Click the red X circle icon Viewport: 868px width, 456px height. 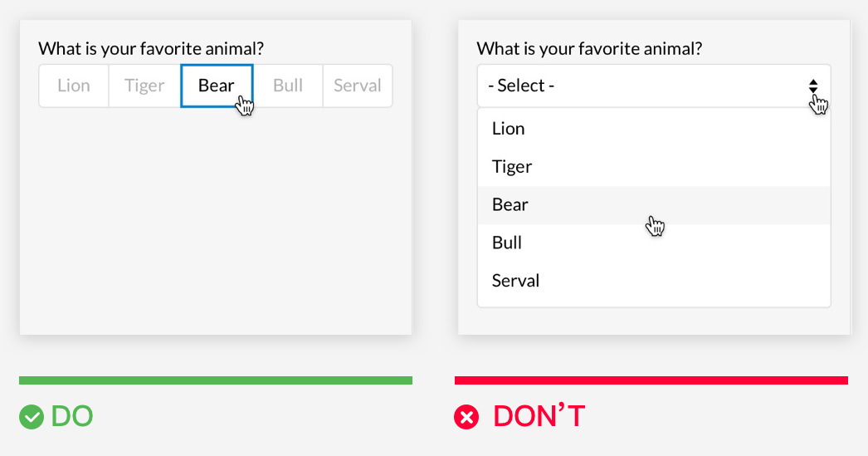click(466, 417)
